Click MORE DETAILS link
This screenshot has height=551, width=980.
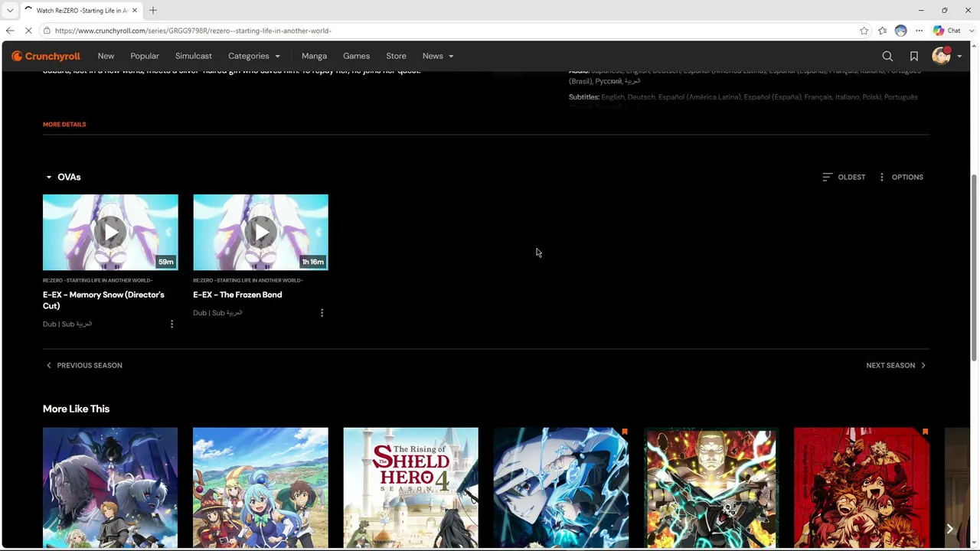coord(64,124)
